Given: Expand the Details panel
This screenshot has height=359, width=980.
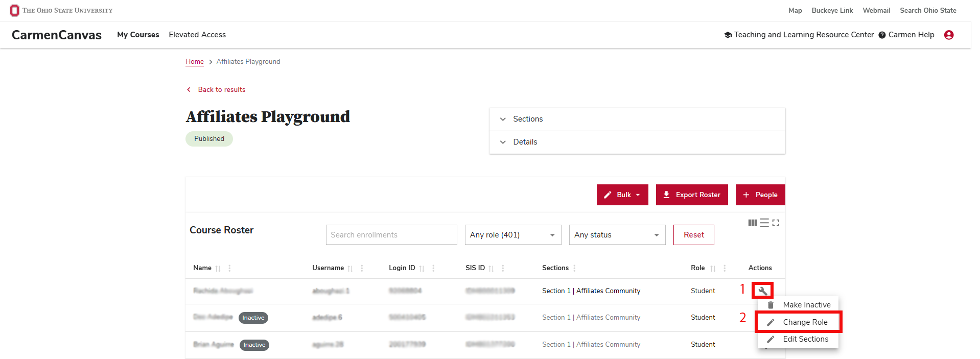Looking at the screenshot, I should pyautogui.click(x=637, y=142).
